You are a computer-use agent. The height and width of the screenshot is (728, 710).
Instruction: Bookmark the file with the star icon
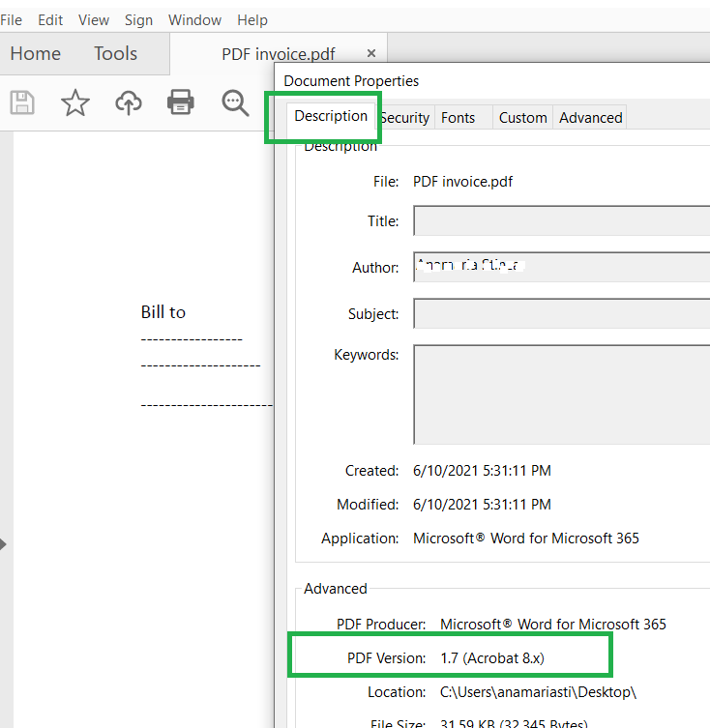pyautogui.click(x=75, y=102)
